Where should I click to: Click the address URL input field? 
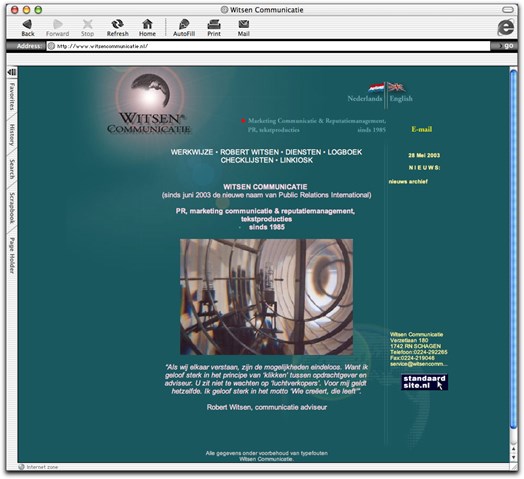click(268, 46)
